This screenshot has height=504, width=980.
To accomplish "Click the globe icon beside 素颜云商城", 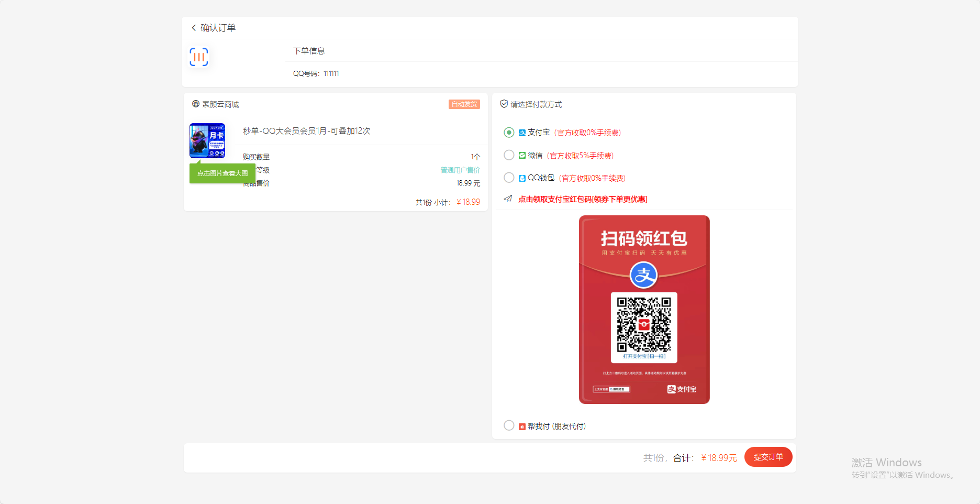I will click(196, 104).
